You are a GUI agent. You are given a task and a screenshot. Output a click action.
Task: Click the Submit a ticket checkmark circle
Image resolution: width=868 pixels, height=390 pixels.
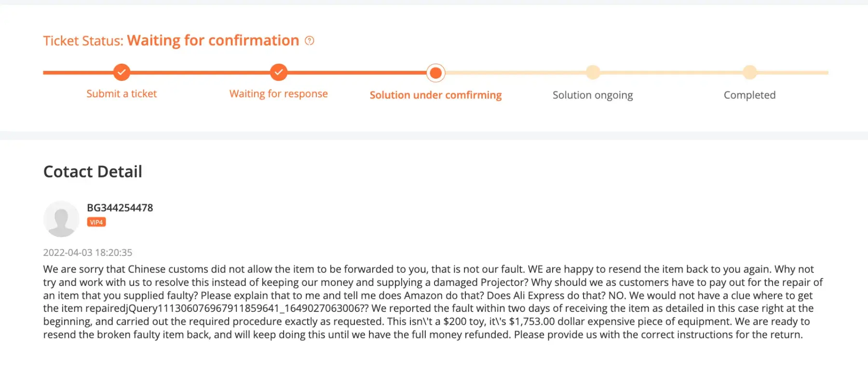point(122,72)
